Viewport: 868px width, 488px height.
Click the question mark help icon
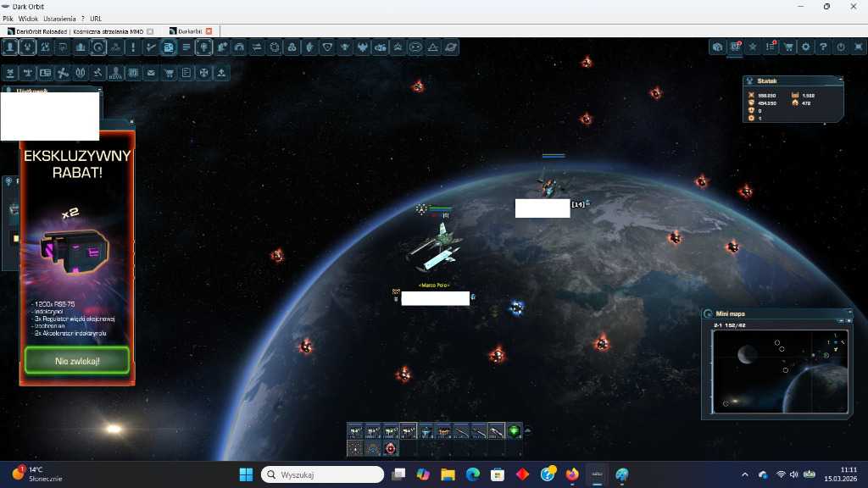824,47
